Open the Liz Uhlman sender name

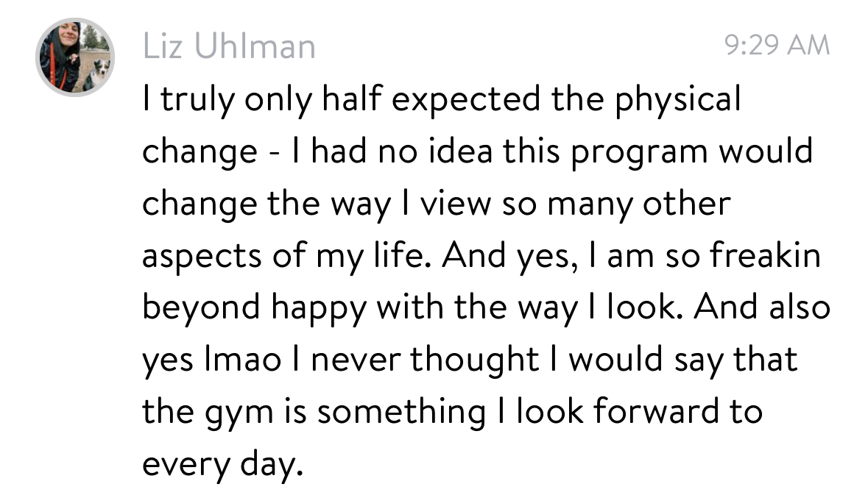[x=229, y=48]
